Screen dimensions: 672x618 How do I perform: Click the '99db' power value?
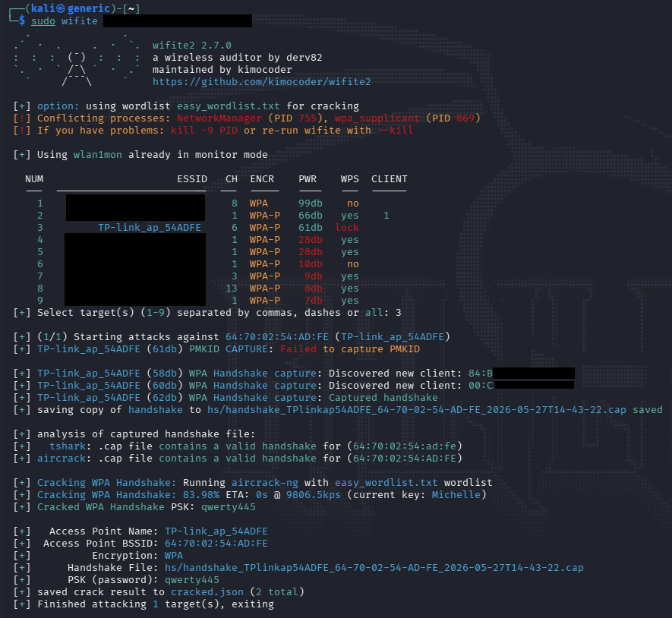(311, 203)
